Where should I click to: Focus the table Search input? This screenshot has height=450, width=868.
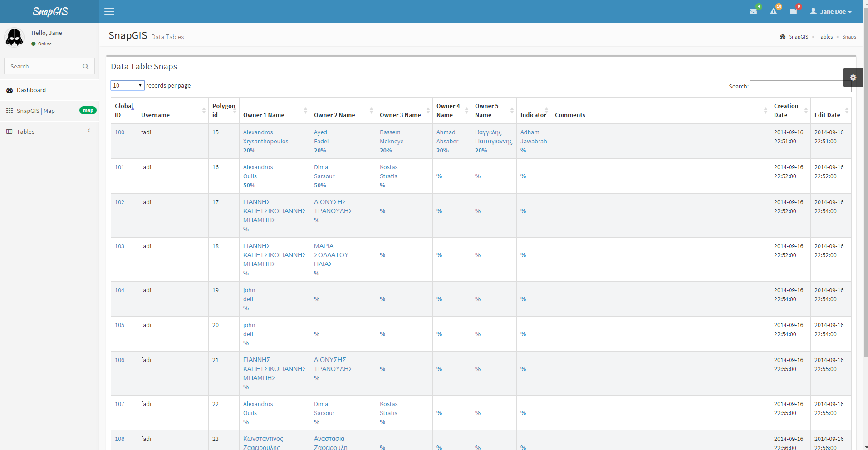point(800,86)
